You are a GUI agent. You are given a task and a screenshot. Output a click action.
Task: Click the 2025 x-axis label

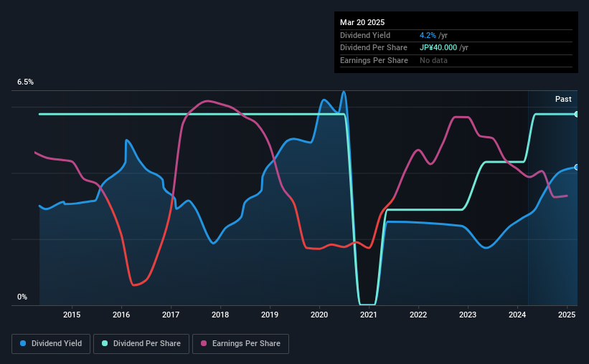(x=567, y=315)
